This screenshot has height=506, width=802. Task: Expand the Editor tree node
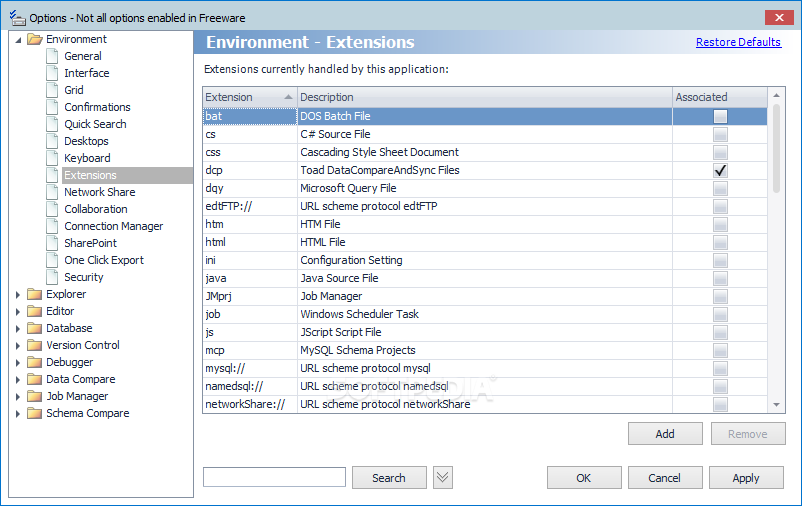click(18, 312)
